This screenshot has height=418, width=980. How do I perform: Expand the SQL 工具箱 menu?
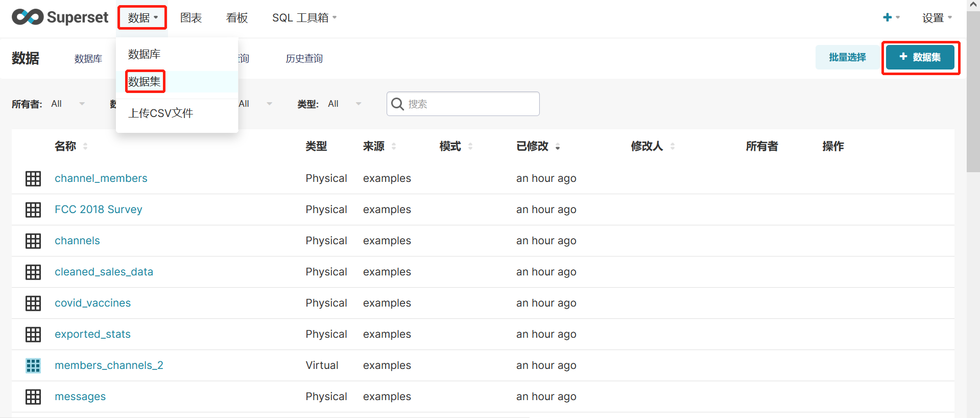304,18
